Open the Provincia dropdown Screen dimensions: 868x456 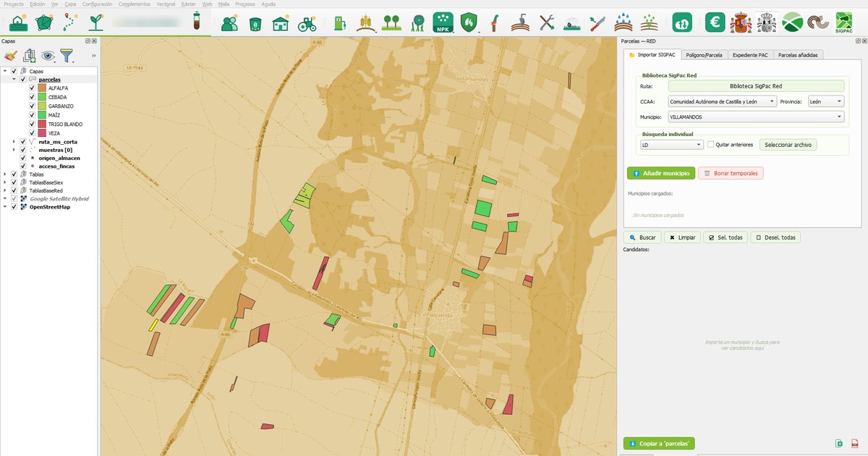[x=825, y=102]
